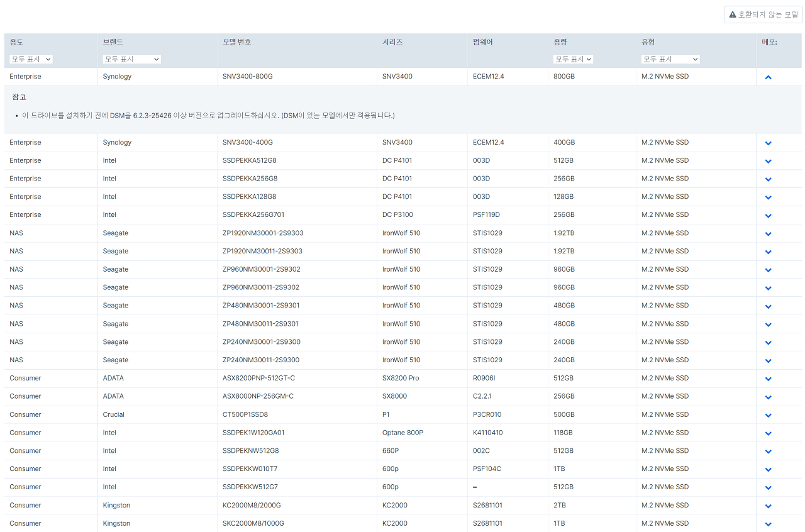
Task: Expand note for SSDPEKKA256G8 row
Action: (x=768, y=179)
